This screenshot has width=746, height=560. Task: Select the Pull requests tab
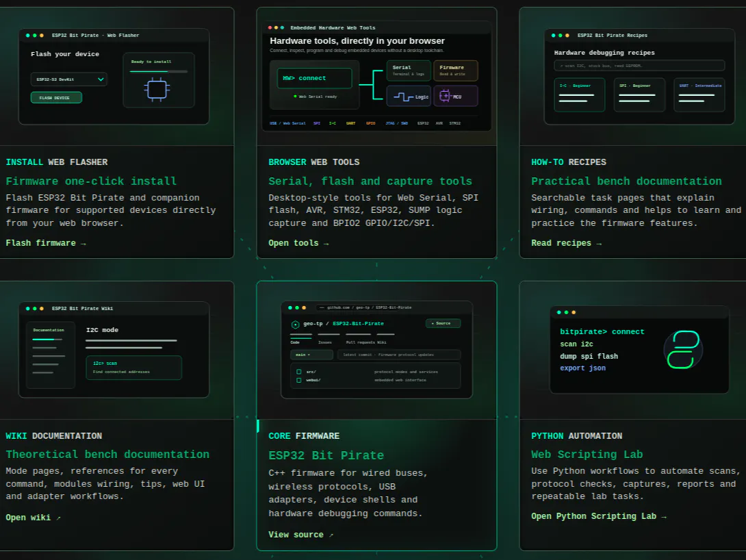pos(361,342)
